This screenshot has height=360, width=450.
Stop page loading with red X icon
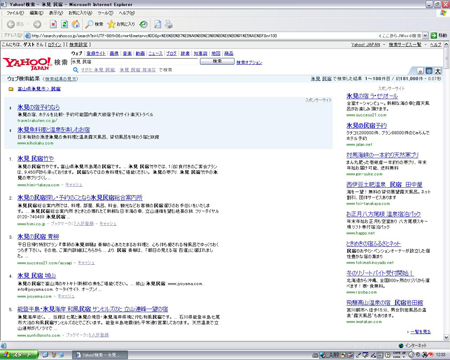click(x=53, y=24)
